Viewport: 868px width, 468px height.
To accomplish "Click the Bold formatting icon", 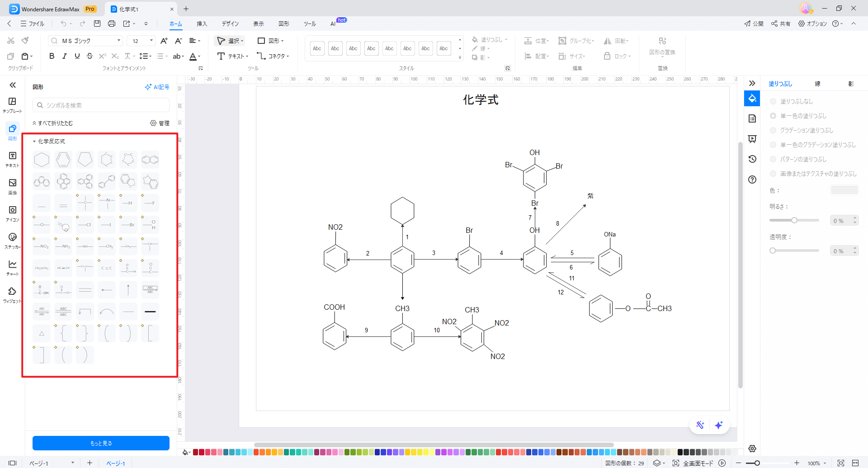I will tap(52, 56).
